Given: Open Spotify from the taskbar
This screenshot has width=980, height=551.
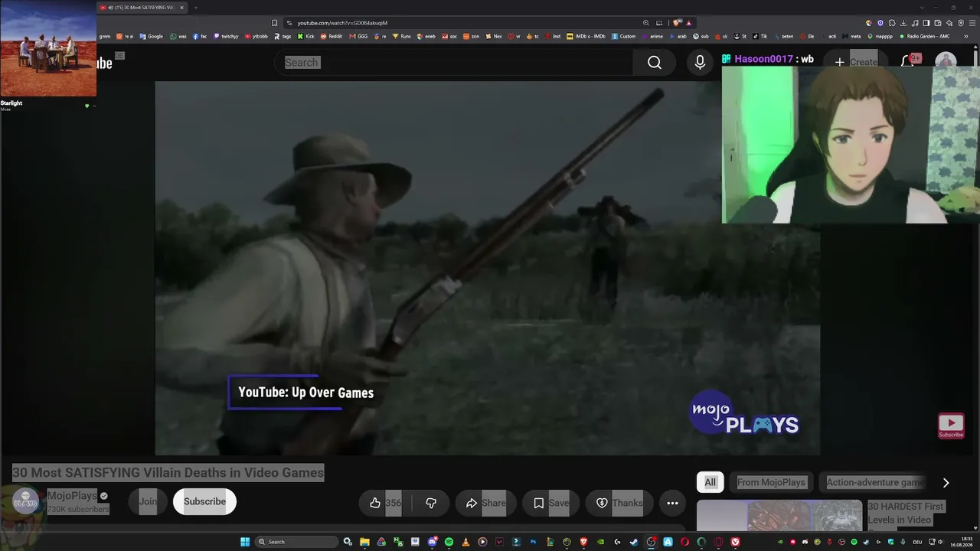Looking at the screenshot, I should pos(449,542).
